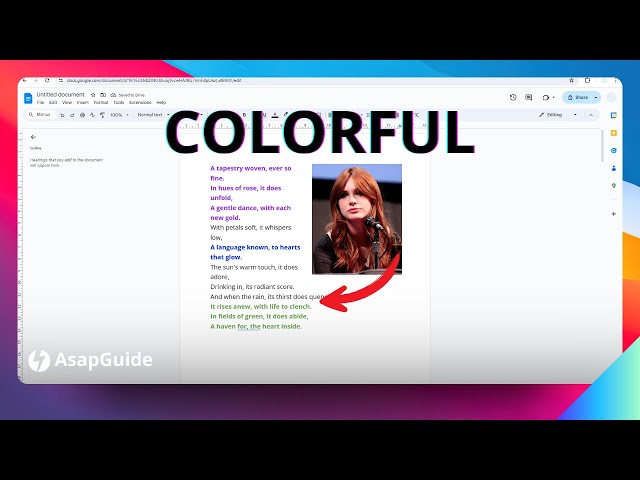Click the line "A gentle dance, with each"
Viewport: 640px width, 480px height.
click(x=251, y=208)
